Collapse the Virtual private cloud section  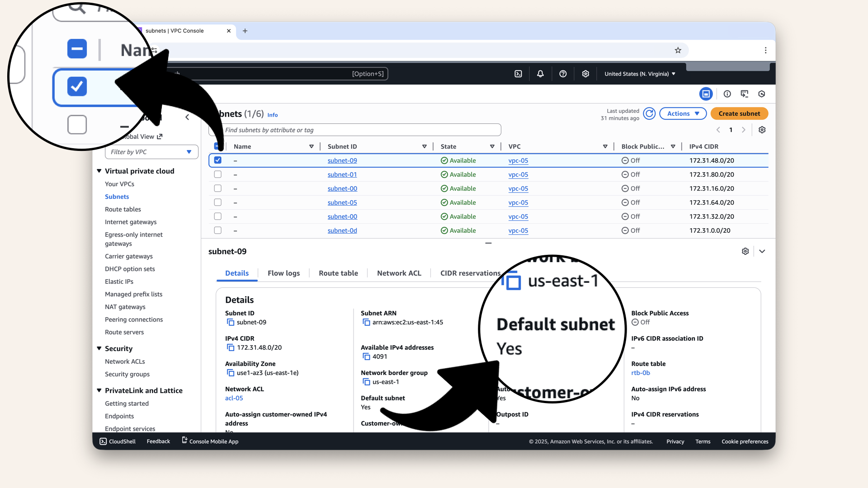(99, 171)
